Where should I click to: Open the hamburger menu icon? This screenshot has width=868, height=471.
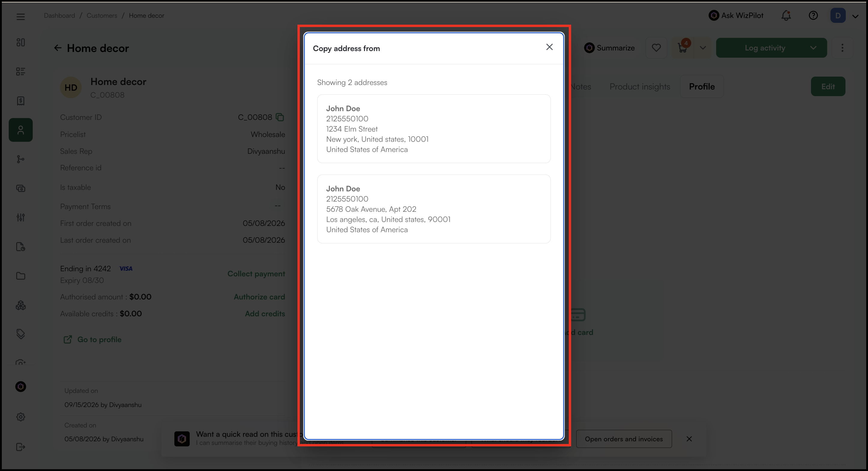click(x=20, y=17)
